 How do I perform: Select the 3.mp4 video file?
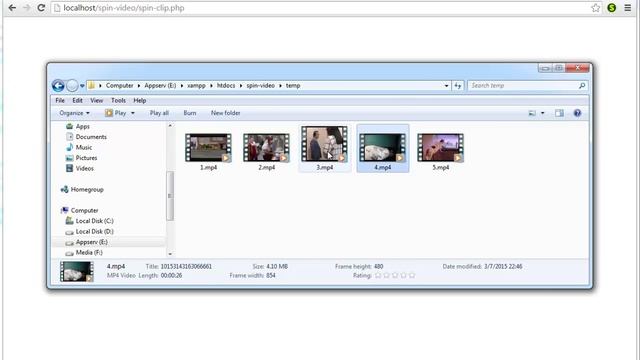click(x=324, y=149)
